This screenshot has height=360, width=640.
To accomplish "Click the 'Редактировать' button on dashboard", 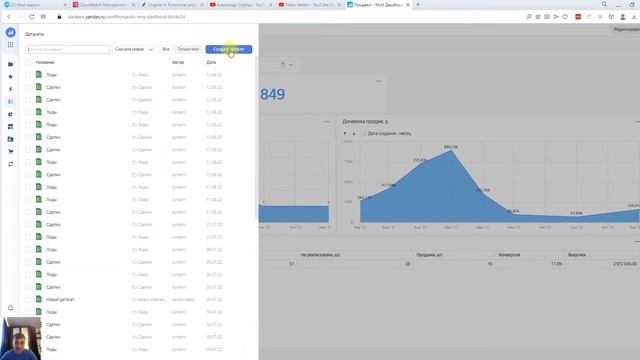I will (626, 29).
